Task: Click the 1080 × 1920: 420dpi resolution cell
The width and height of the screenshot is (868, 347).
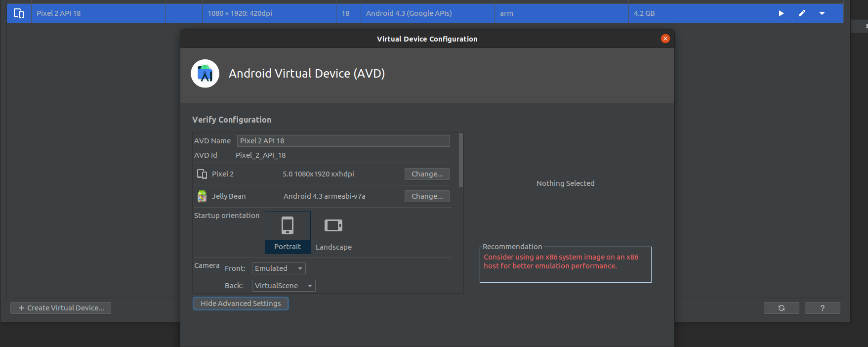Action: pyautogui.click(x=269, y=13)
